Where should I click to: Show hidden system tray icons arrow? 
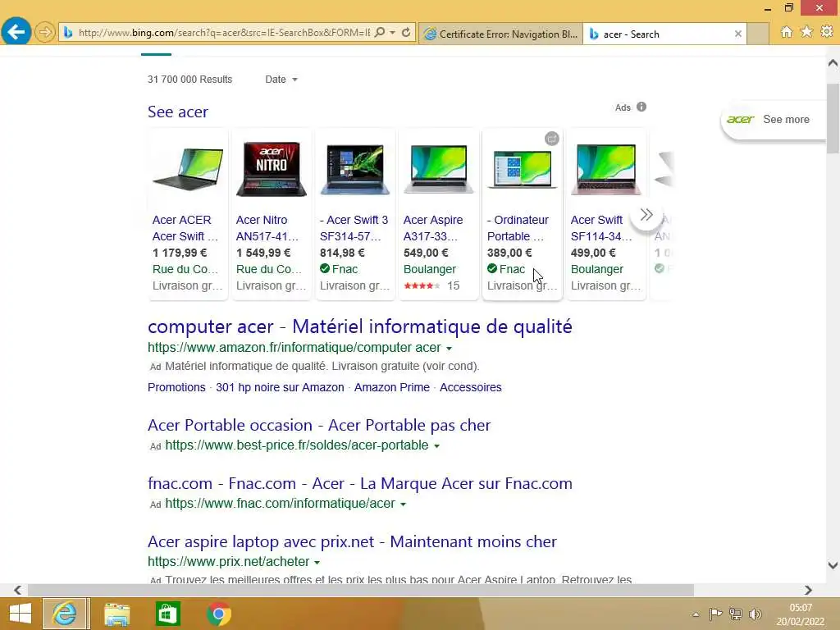[x=696, y=614]
